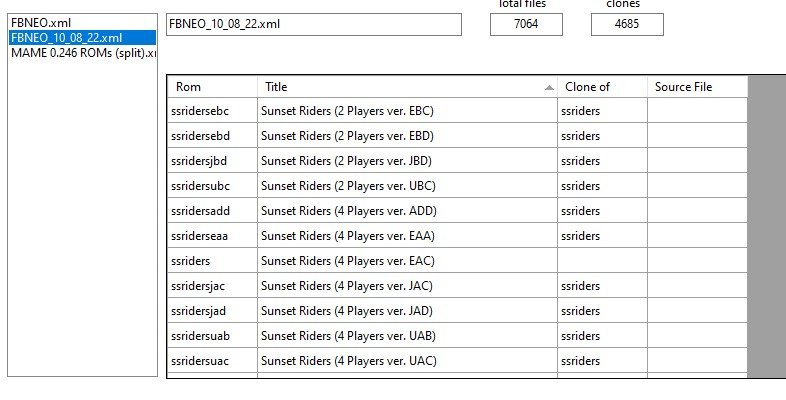Select Sunset Riders (2 Players ver. UBC) row

[x=457, y=186]
